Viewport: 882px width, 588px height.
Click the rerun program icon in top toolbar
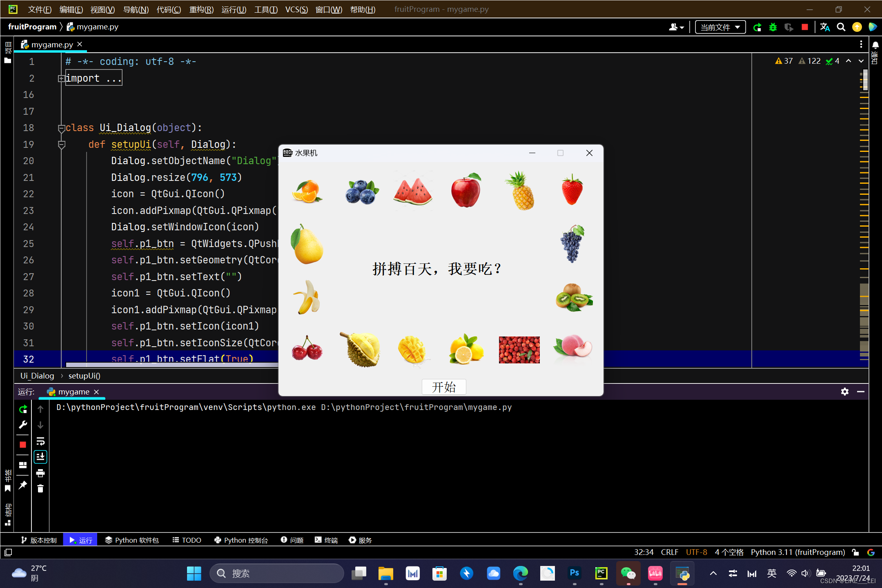757,27
